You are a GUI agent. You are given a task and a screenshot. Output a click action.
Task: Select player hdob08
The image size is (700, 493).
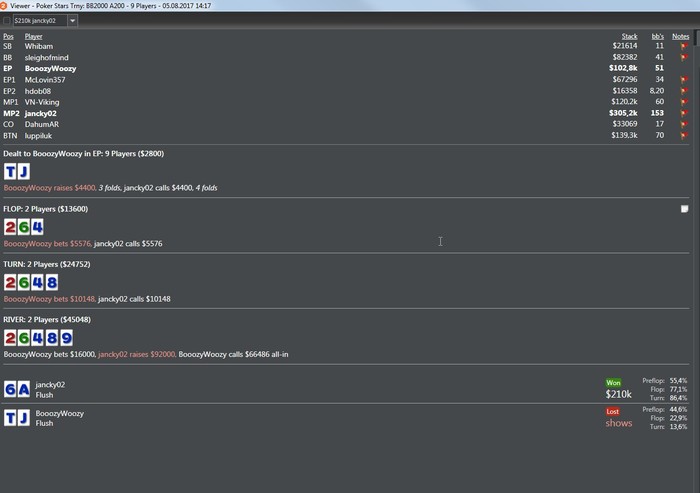38,91
